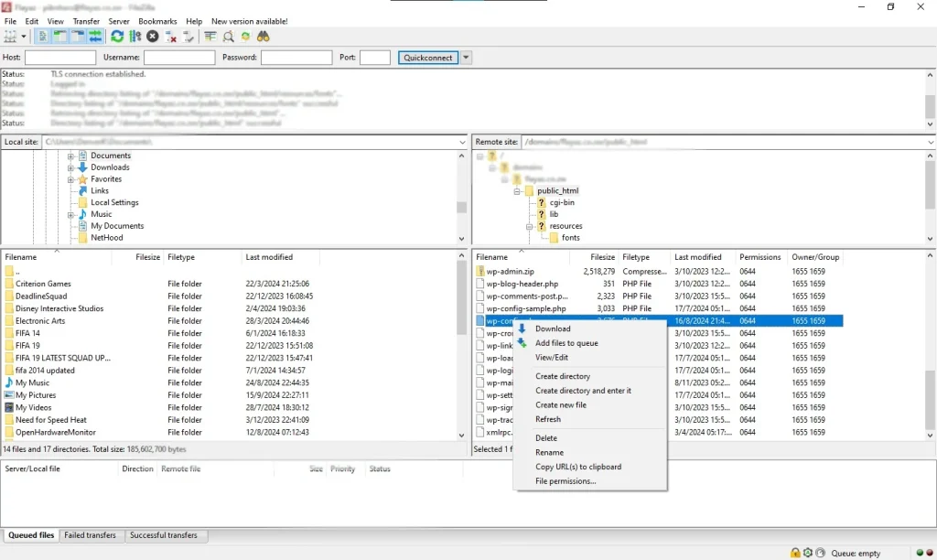Open the Site Manager
Viewport: 937px width, 560px height.
pos(13,37)
